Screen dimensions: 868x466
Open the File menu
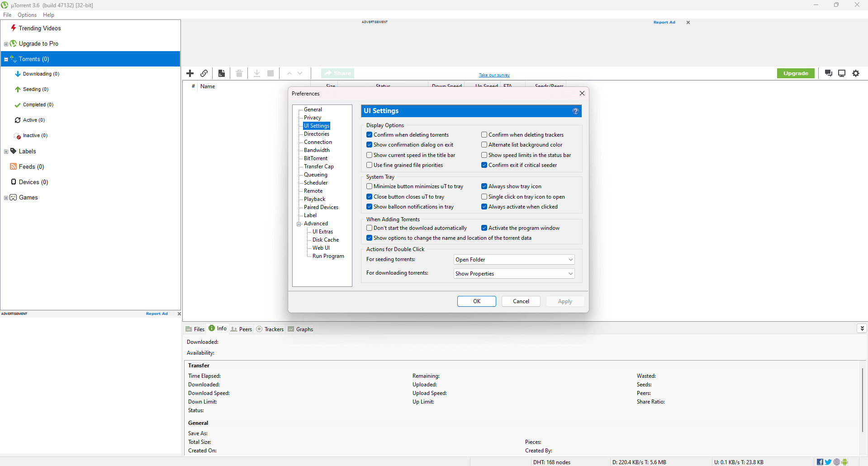(x=7, y=15)
